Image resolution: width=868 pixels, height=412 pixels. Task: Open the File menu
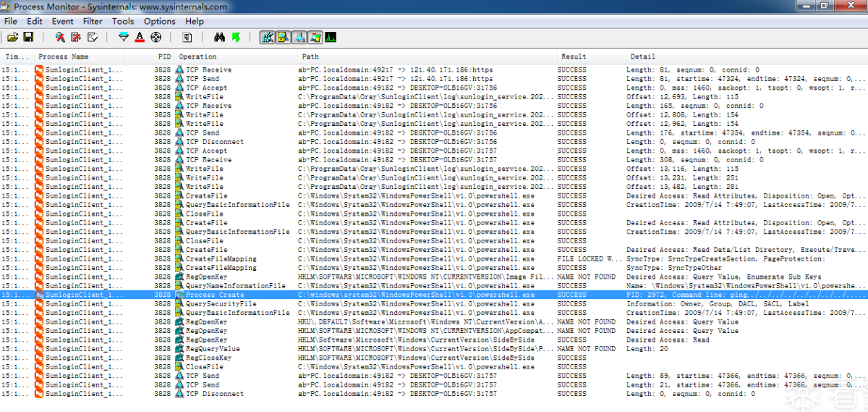[x=11, y=21]
